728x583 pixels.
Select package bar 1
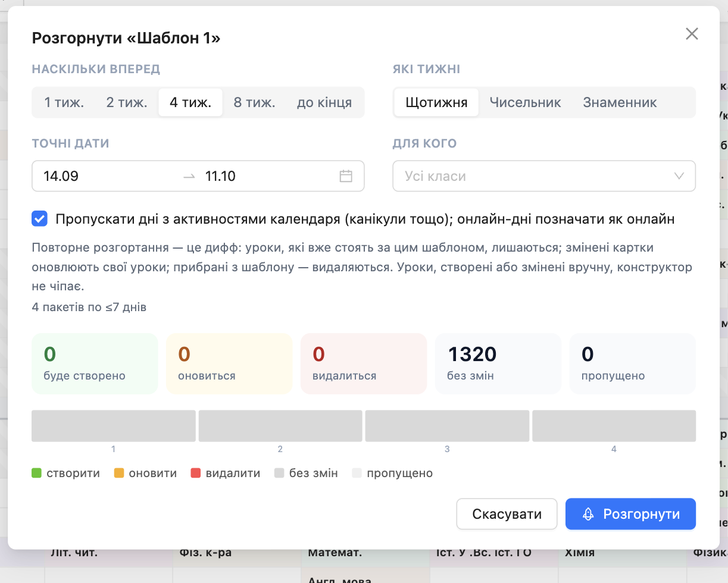(114, 426)
